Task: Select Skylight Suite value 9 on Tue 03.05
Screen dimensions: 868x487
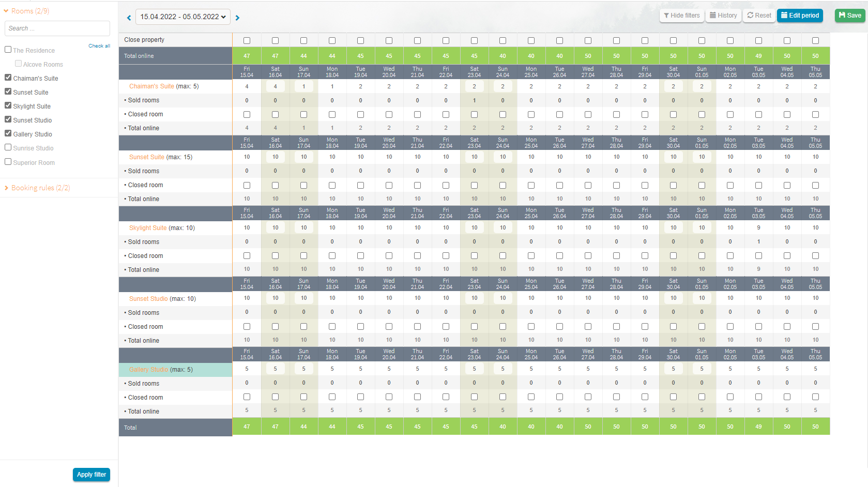Action: coord(758,227)
